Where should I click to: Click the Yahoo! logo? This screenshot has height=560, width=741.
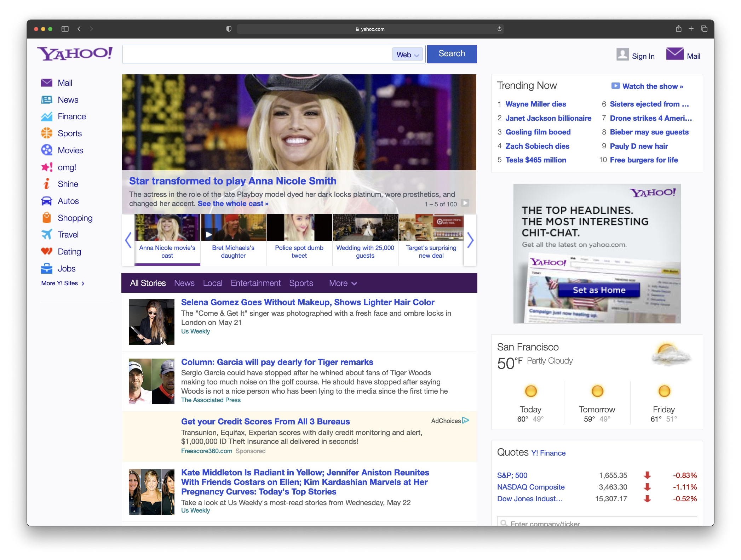point(75,54)
